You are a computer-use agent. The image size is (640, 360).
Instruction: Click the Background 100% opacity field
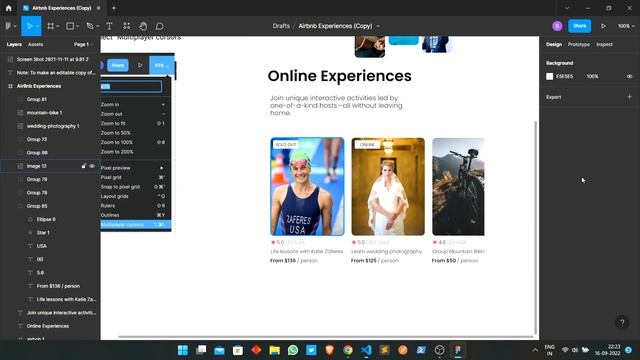(x=592, y=76)
